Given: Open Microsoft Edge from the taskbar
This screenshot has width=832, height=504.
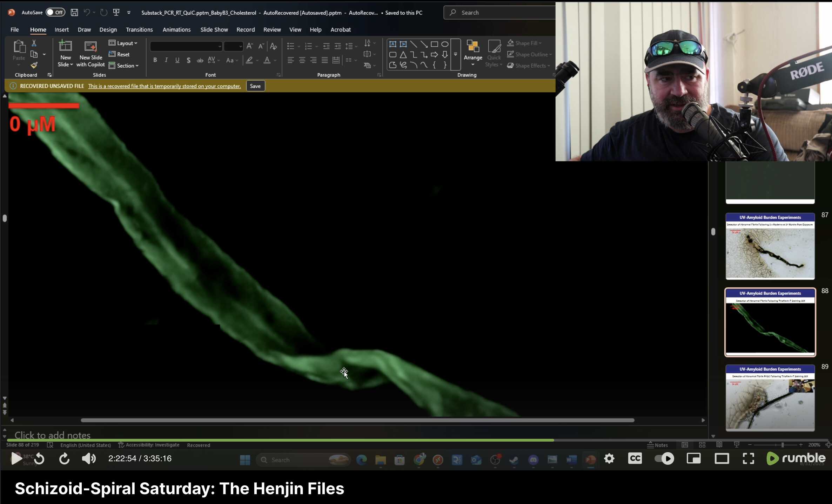Looking at the screenshot, I should tap(362, 460).
